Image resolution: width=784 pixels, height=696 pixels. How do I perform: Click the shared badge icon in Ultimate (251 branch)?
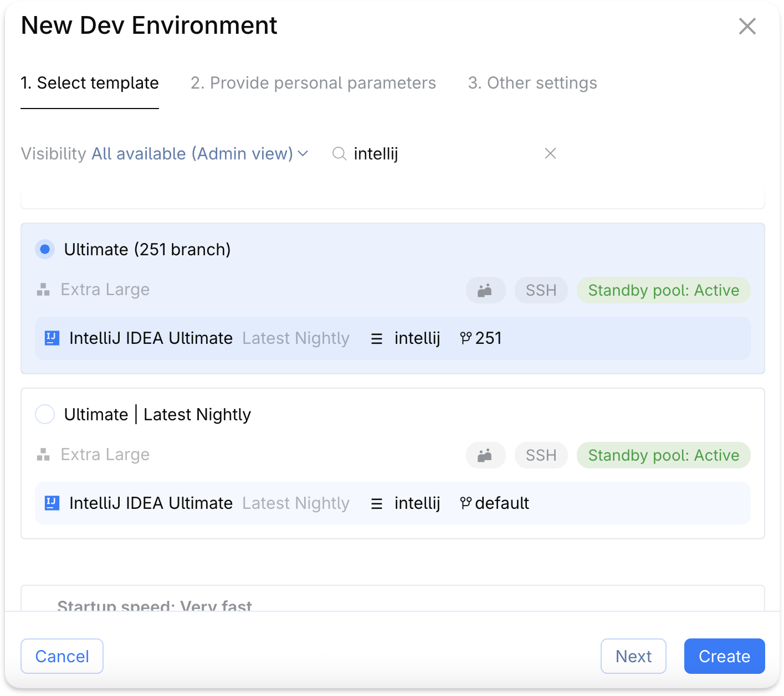485,290
